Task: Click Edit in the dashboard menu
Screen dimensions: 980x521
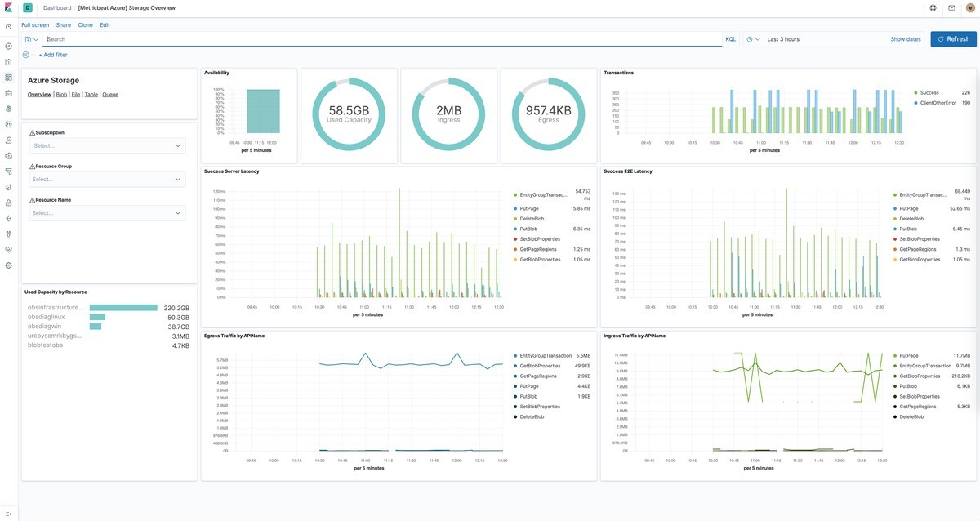Action: 105,25
